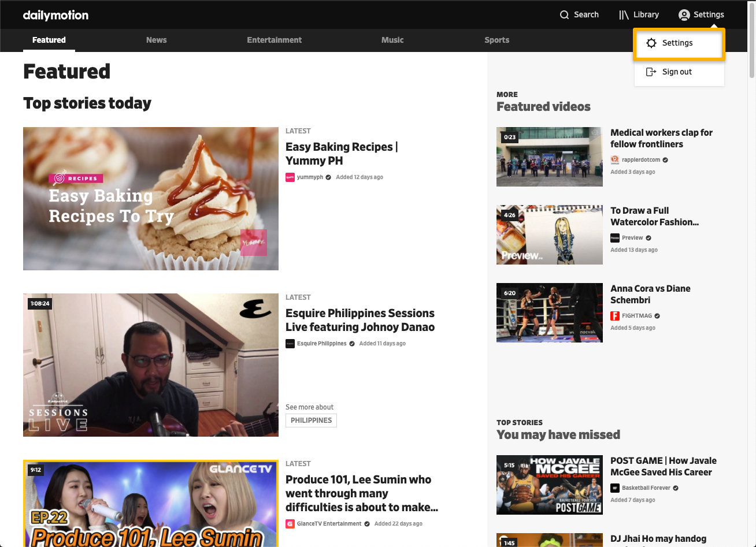Open the Settings menu in header
756x547 pixels.
[701, 15]
